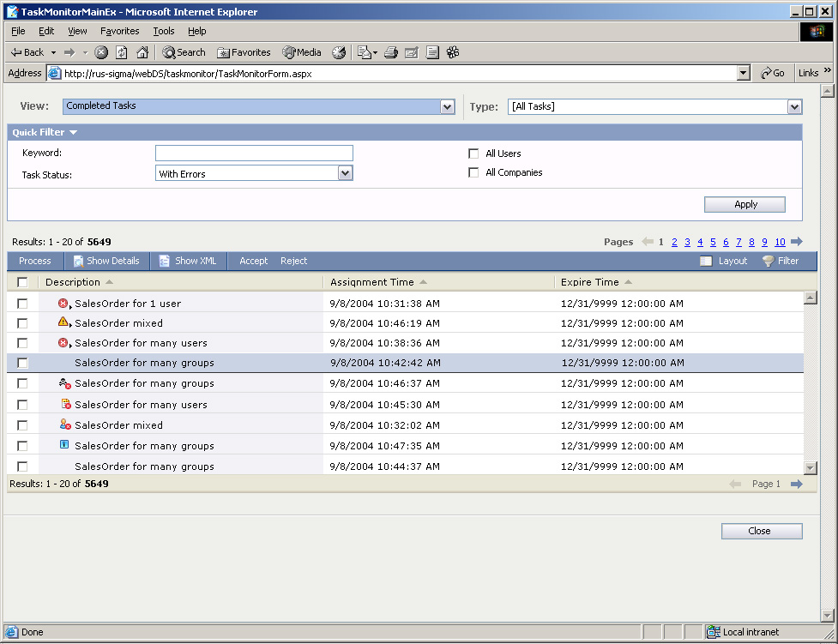This screenshot has height=644, width=838.
Task: Click the Local intranet zone icon
Action: pyautogui.click(x=713, y=632)
